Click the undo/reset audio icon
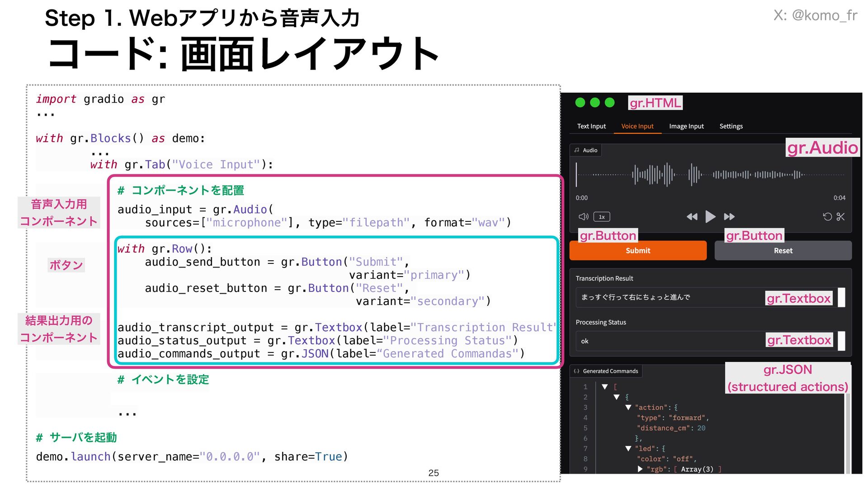The width and height of the screenshot is (868, 488). click(827, 217)
